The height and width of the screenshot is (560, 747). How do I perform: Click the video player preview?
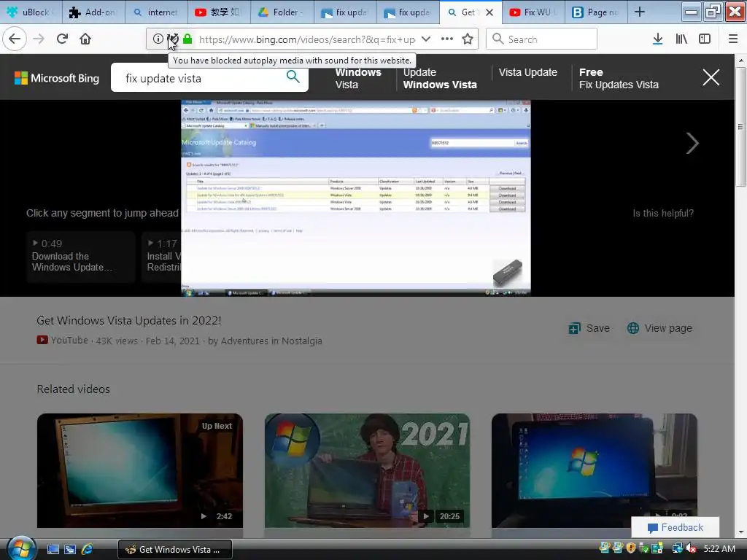tap(355, 198)
